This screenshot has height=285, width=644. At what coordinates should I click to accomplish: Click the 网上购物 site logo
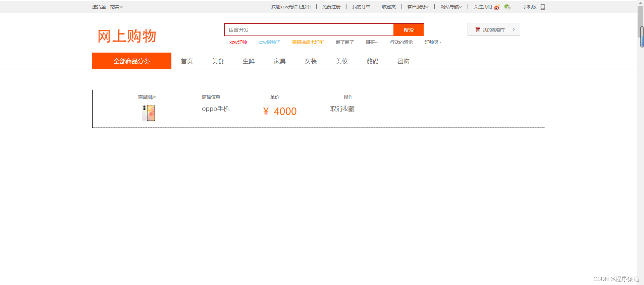pyautogui.click(x=127, y=36)
